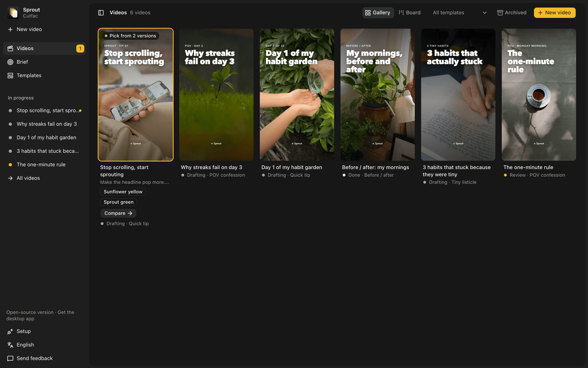Click the 'Pick from 2 versions' badge
The height and width of the screenshot is (368, 588).
(x=131, y=36)
